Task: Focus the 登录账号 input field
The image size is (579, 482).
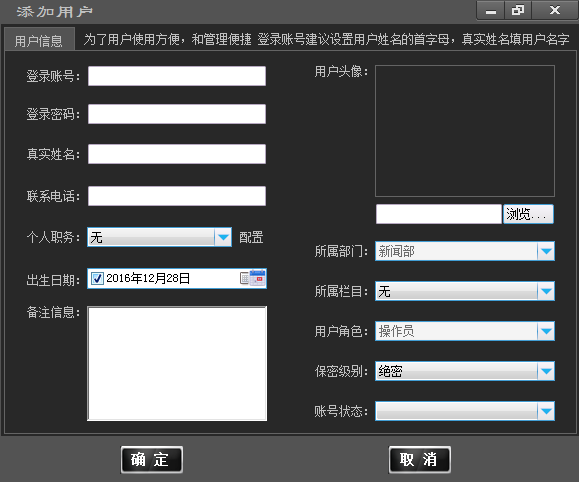Action: click(177, 76)
